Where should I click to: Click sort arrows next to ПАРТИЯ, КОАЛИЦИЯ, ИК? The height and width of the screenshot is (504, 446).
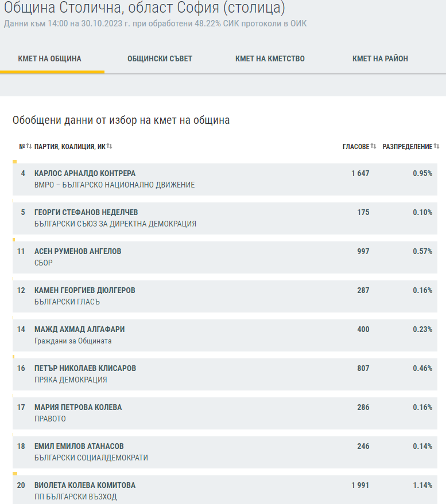click(x=109, y=146)
